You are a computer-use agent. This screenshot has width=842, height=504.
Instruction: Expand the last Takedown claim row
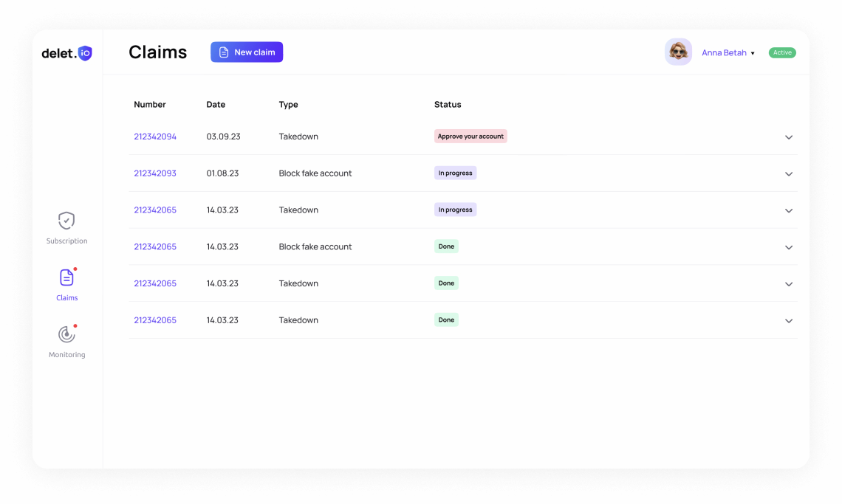(x=788, y=321)
